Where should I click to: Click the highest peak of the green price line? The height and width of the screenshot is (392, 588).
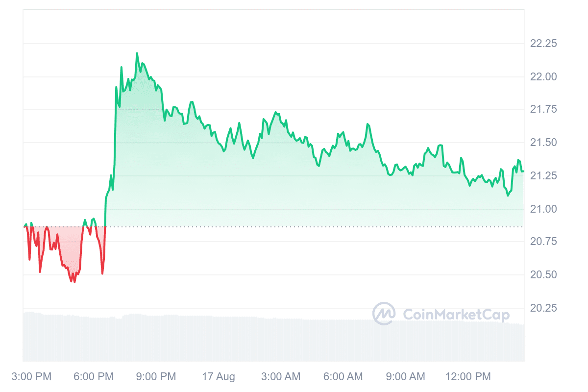[x=137, y=53]
